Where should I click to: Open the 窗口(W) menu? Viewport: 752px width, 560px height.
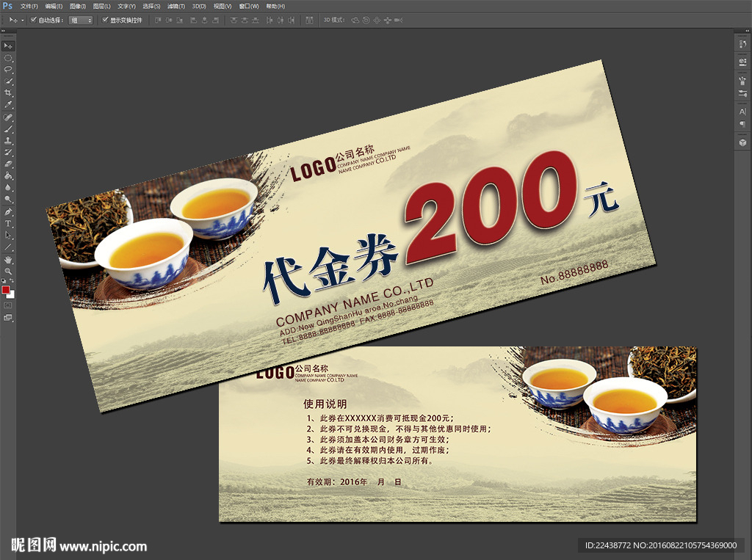249,6
